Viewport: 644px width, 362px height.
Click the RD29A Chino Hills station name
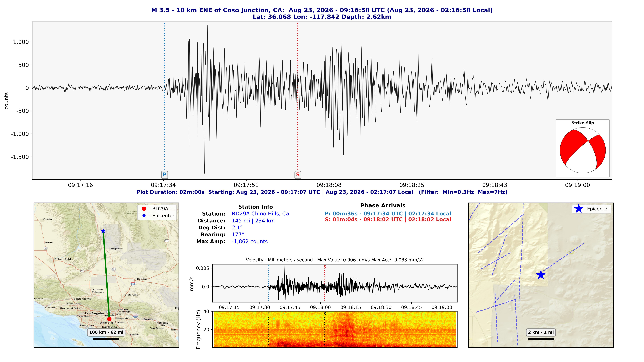[260, 214]
